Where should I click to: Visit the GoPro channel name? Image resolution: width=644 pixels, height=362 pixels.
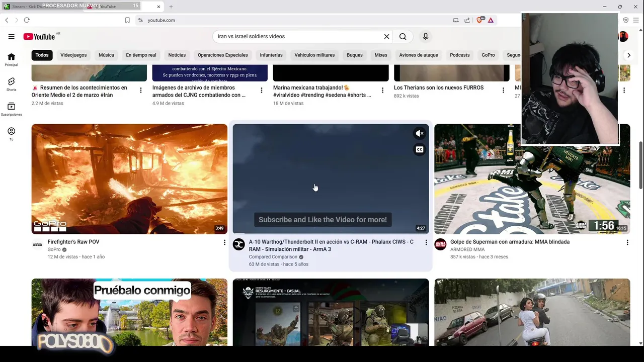tap(54, 249)
